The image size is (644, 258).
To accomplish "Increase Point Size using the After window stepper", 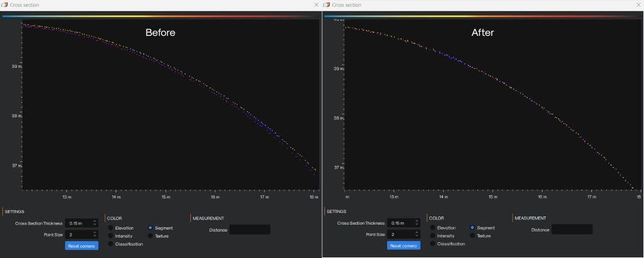I will [417, 232].
